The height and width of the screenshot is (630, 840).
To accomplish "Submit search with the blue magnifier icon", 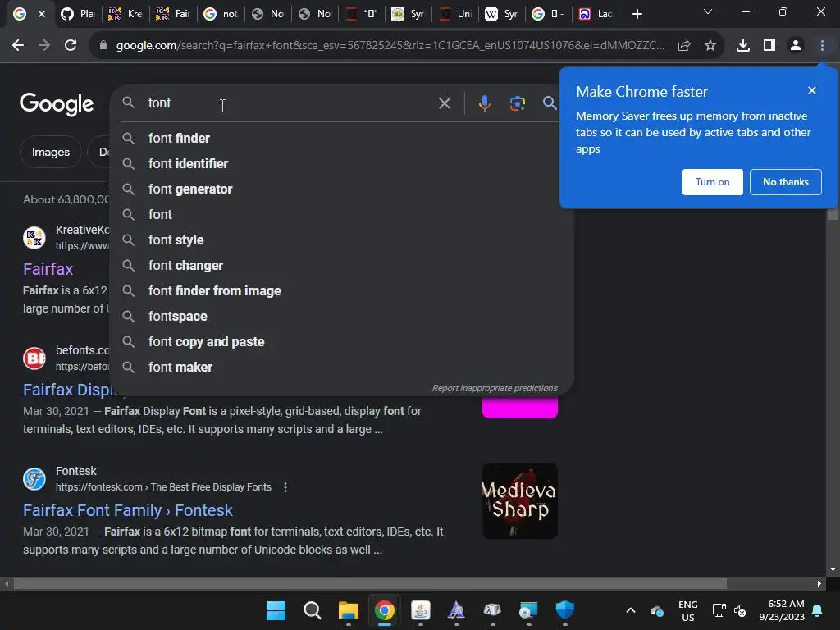I will point(550,103).
